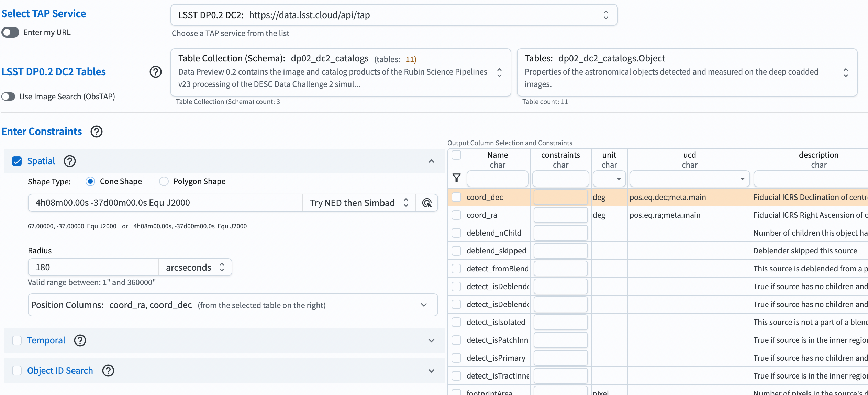Select Polygon Shape radio button

click(x=164, y=181)
